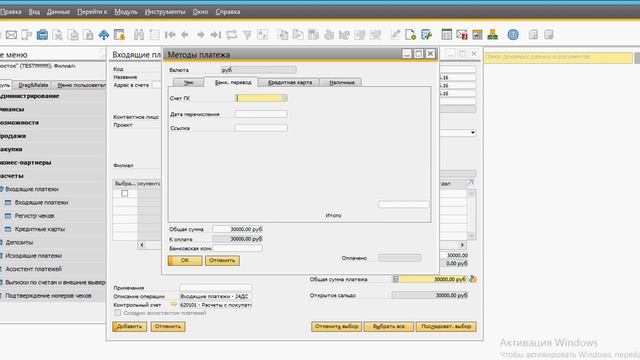Open the messages/alerts envelope icon
The height and width of the screenshot is (360, 640).
462,35
